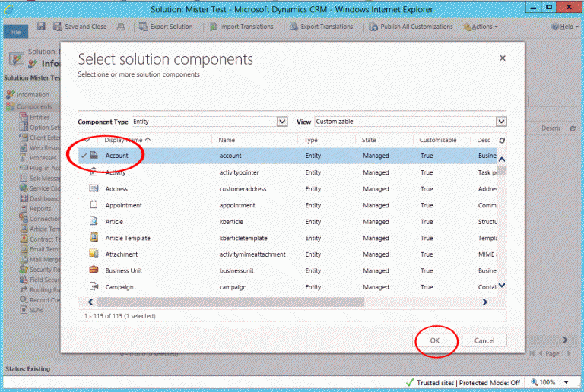Click the Address entity icon
Viewport: 584px width, 392px height.
[94, 188]
